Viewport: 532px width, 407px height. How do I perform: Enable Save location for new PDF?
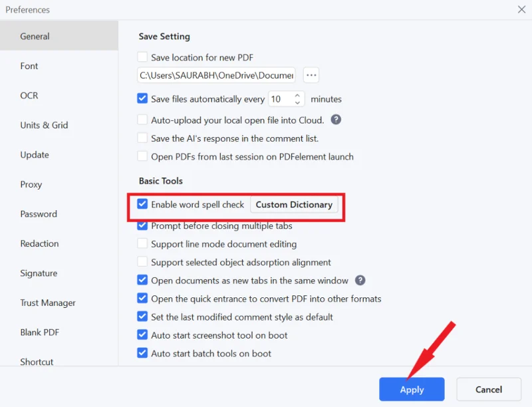(x=142, y=58)
